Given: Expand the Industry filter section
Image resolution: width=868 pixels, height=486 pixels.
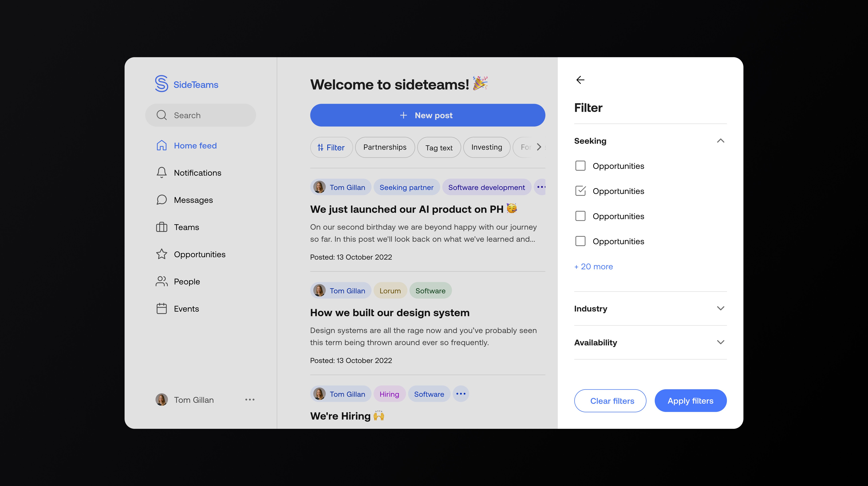Looking at the screenshot, I should (x=720, y=308).
